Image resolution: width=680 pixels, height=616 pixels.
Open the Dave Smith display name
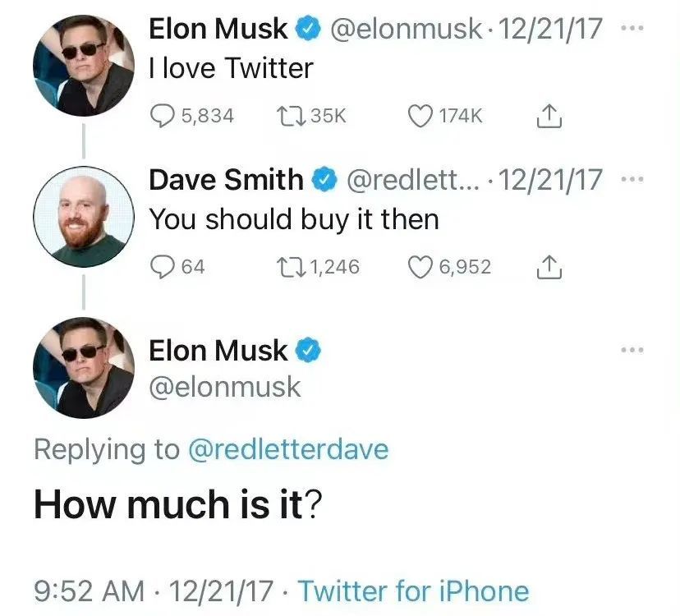click(x=226, y=179)
